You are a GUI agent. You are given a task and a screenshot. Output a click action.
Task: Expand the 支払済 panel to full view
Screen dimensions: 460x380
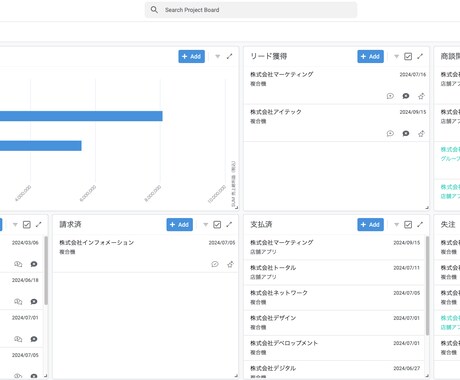point(420,224)
